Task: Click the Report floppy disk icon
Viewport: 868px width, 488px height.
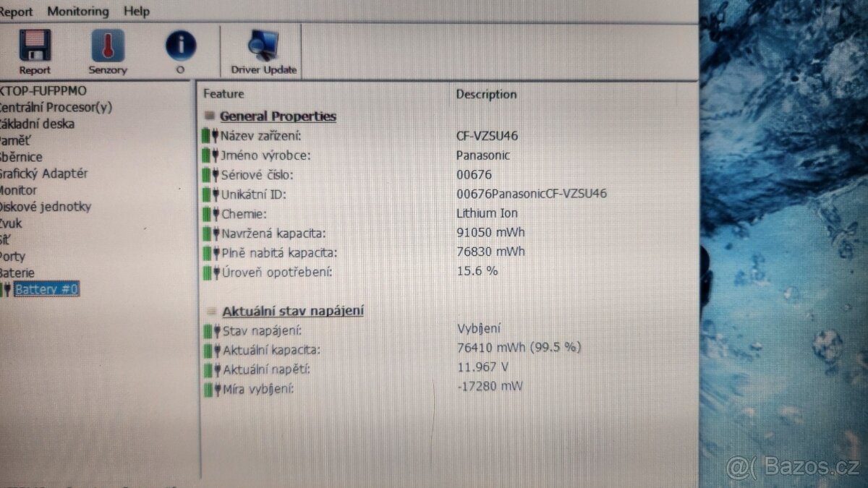Action: coord(34,46)
